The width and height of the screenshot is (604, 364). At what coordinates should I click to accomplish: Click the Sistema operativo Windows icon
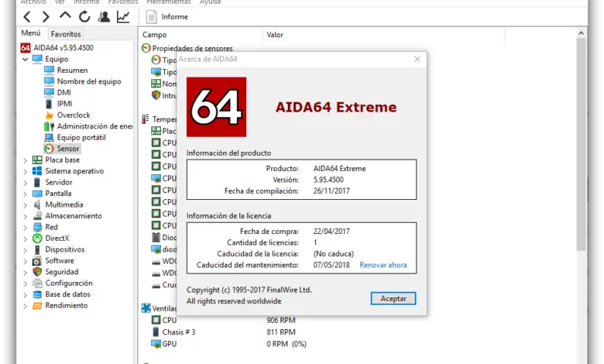tap(37, 171)
